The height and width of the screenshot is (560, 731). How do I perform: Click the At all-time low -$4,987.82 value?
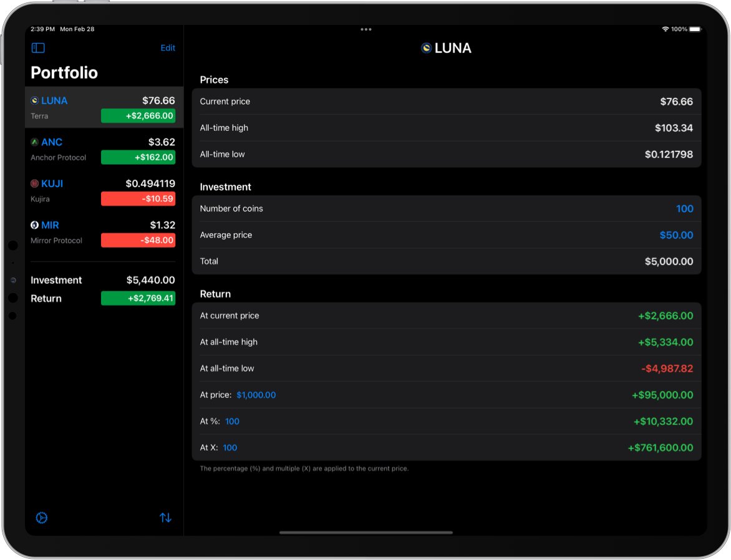667,369
